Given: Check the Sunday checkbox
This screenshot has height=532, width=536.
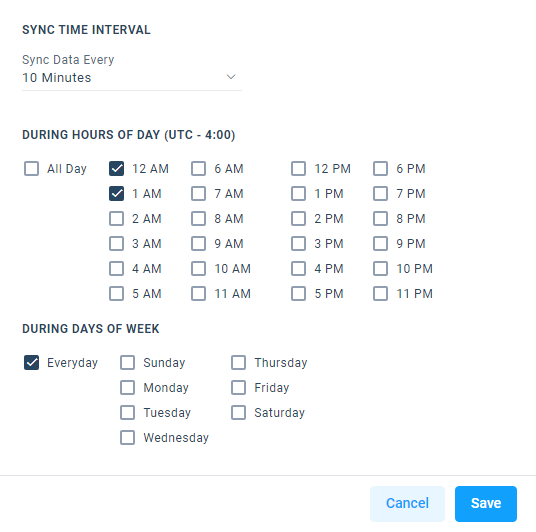Looking at the screenshot, I should click(128, 362).
